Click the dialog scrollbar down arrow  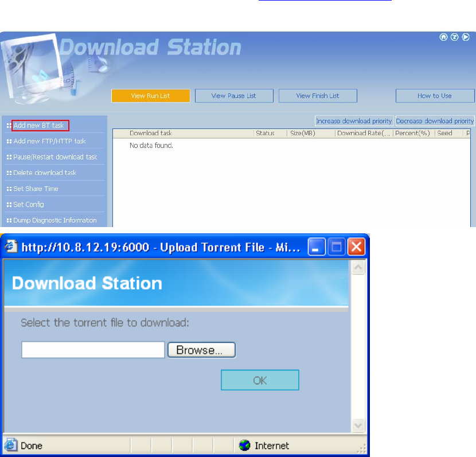pos(358,425)
